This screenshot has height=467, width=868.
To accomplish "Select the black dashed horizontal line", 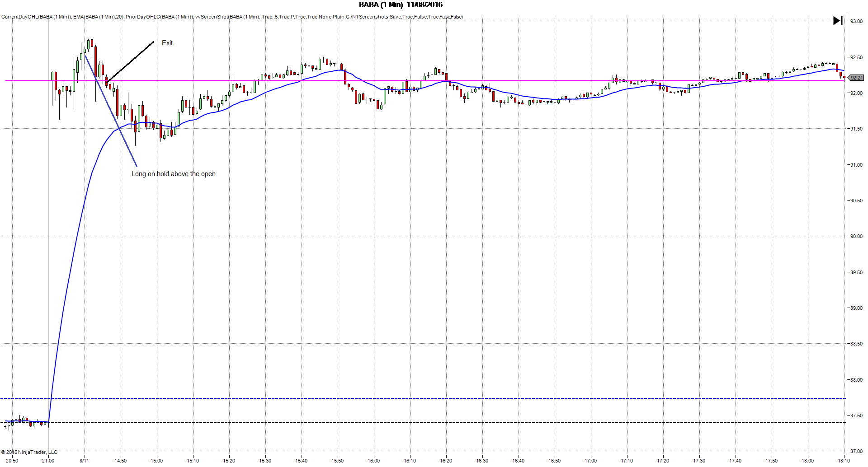I will point(423,422).
